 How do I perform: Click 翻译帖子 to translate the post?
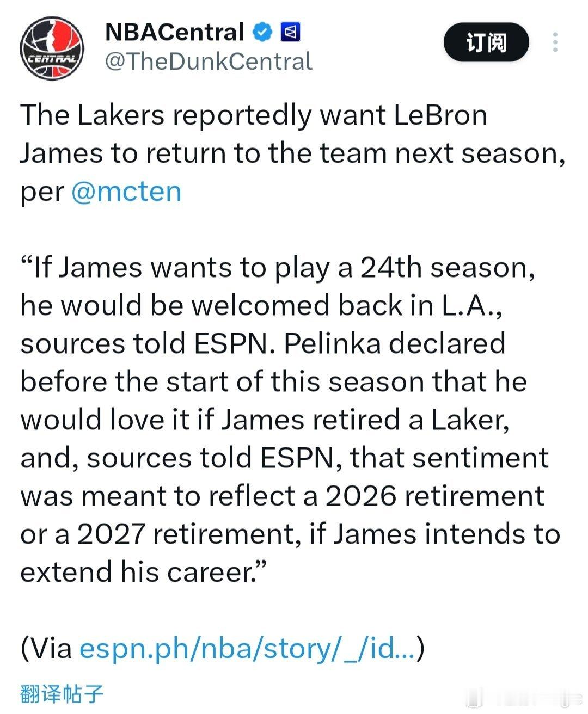coord(62,694)
